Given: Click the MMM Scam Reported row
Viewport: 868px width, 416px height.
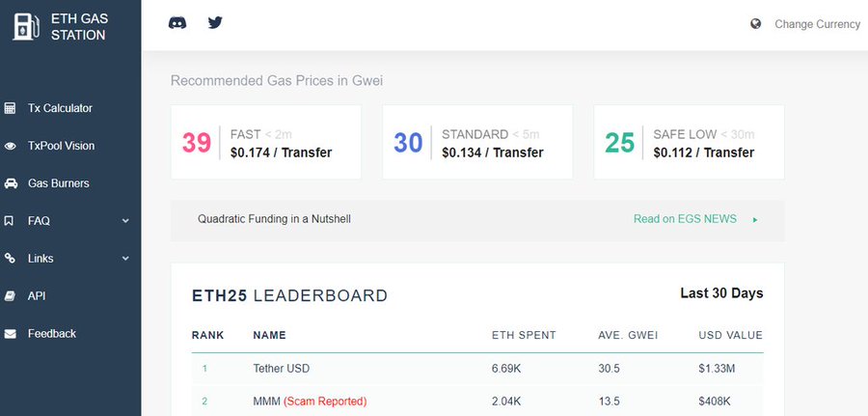Looking at the screenshot, I should tap(477, 402).
